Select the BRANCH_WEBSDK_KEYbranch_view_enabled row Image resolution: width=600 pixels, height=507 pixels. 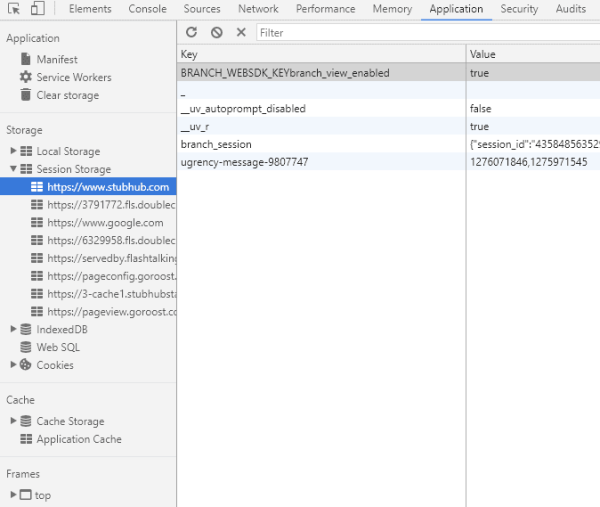388,73
